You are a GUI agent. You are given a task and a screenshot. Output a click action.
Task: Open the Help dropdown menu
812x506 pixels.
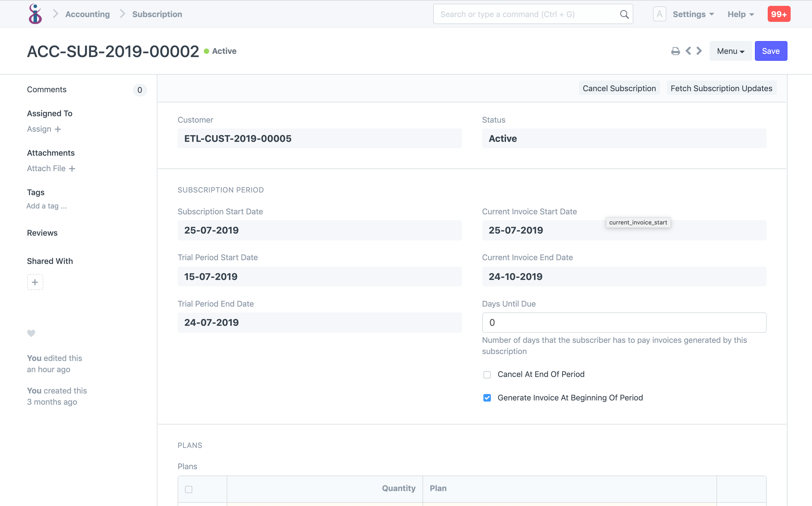(x=741, y=13)
